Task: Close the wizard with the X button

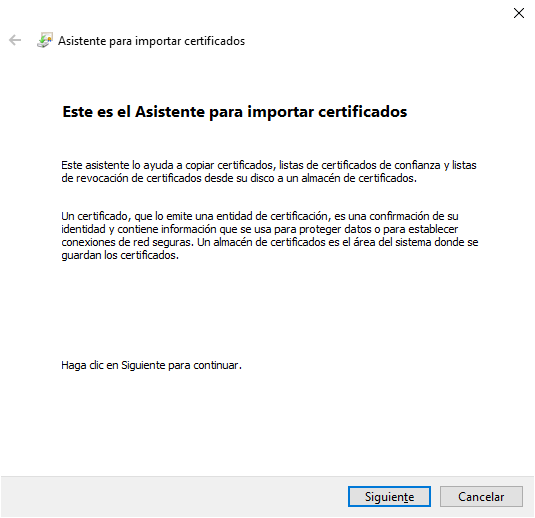Action: (x=519, y=13)
